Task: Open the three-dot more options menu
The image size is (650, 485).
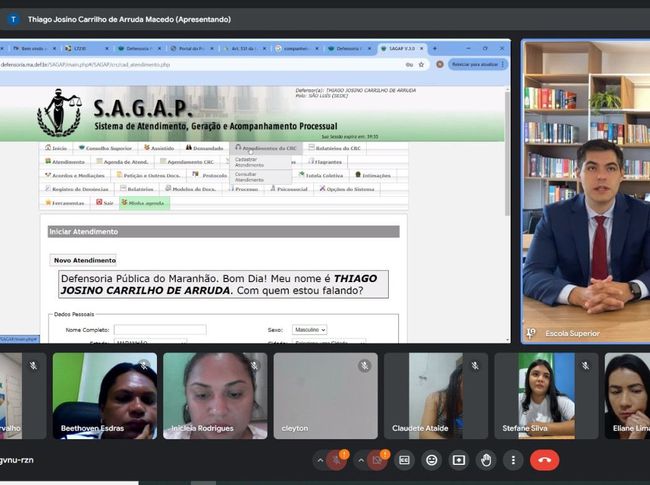Action: pos(513,460)
